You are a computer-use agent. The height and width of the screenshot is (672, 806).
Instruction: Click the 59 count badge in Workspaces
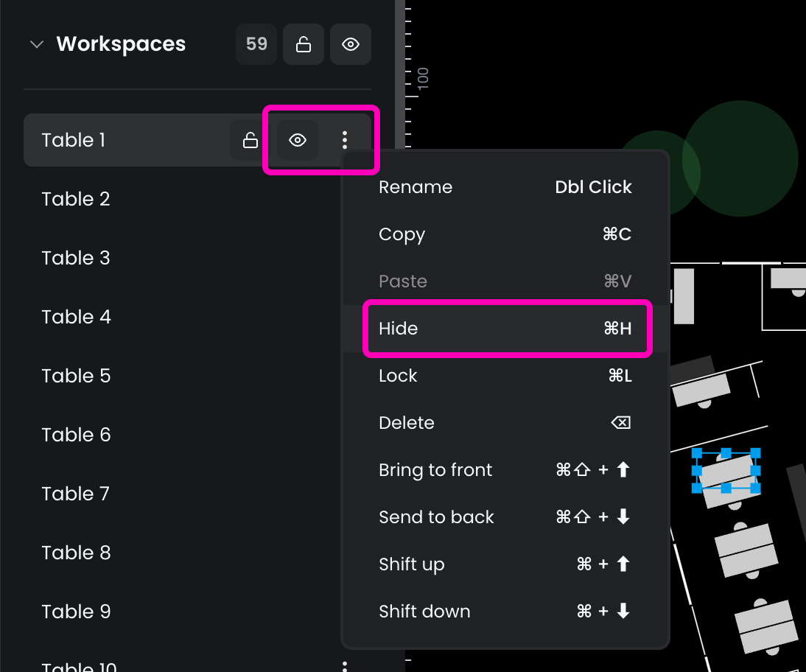point(256,44)
